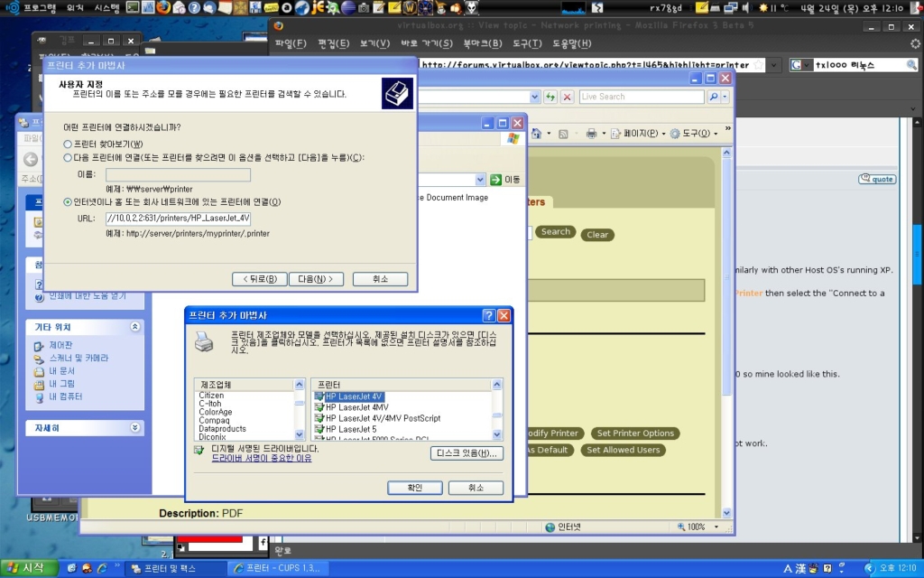This screenshot has width=924, height=578.
Task: Click the Firefox search magnifier icon
Action: pos(911,65)
